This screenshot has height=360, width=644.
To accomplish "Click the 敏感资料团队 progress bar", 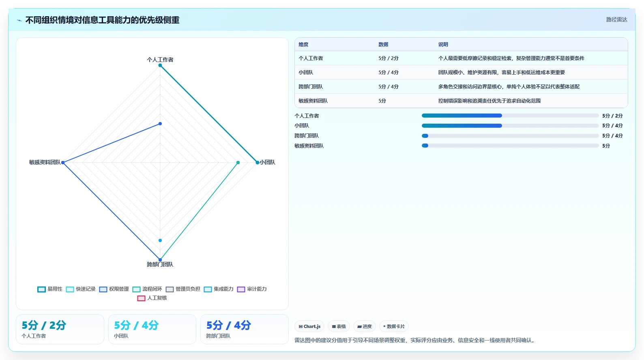I will (x=510, y=146).
